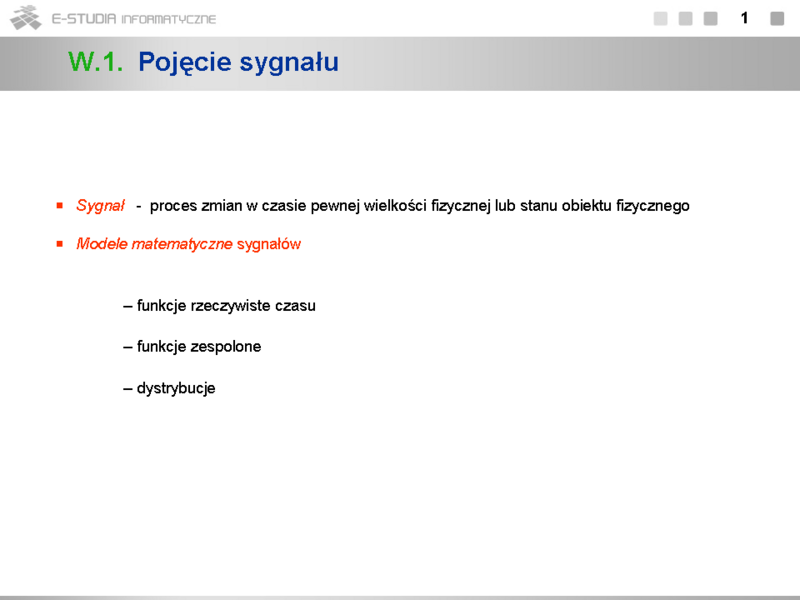Viewport: 800px width, 600px height.
Task: Click the red italic word Sygnał
Action: 100,206
